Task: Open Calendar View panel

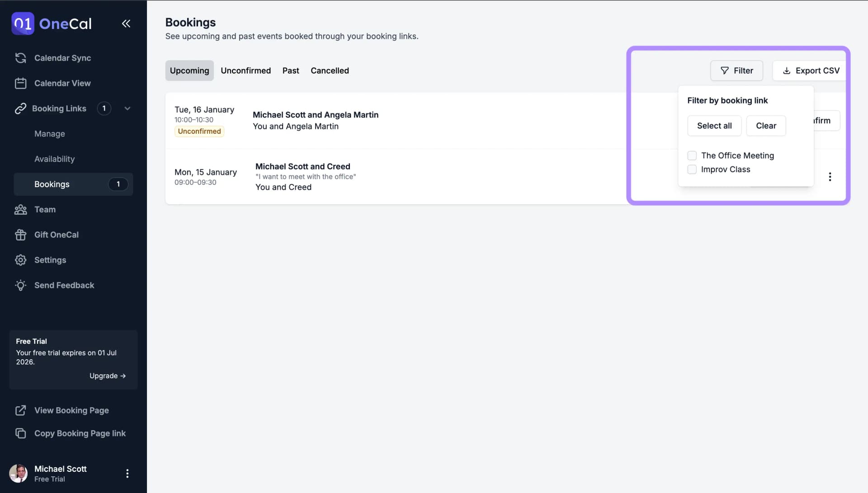Action: pos(62,83)
